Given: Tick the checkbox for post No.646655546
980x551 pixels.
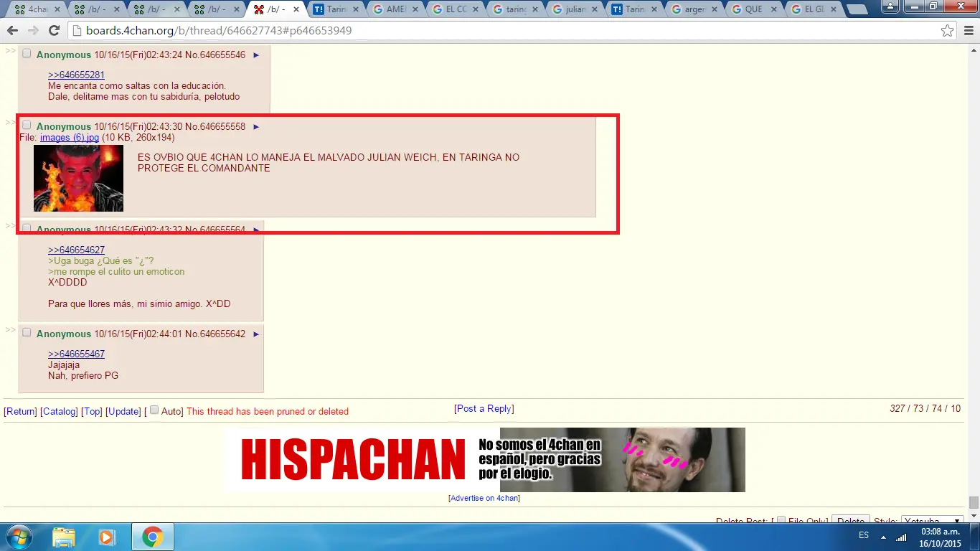Looking at the screenshot, I should point(27,54).
